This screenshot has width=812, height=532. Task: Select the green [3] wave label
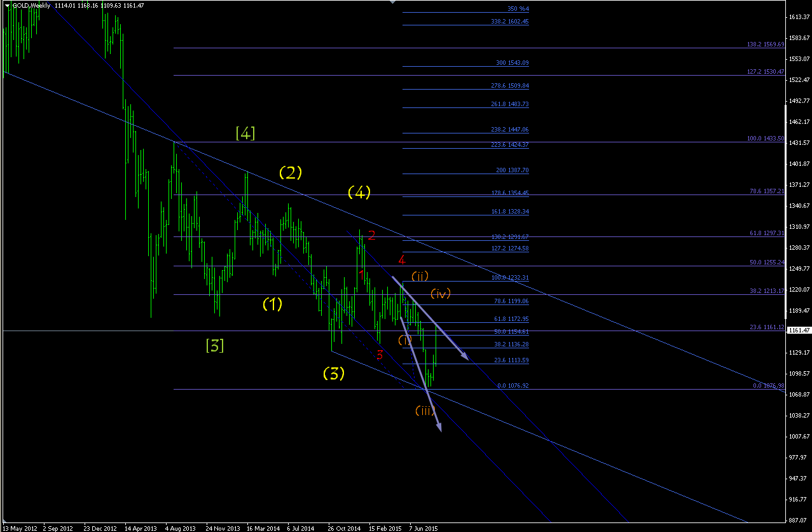click(214, 346)
